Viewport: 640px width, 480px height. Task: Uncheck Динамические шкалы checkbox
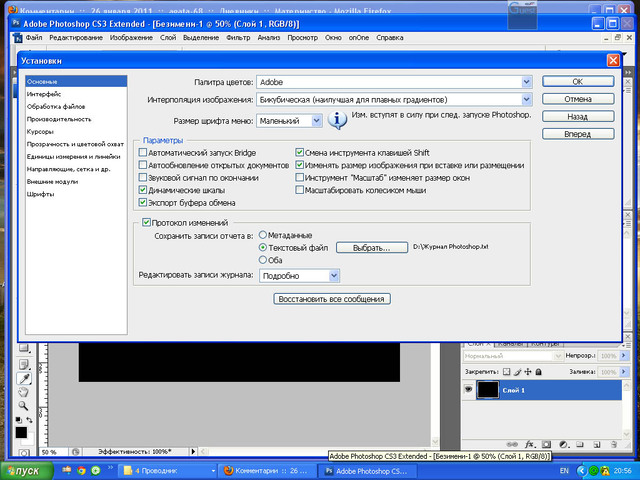coord(142,190)
